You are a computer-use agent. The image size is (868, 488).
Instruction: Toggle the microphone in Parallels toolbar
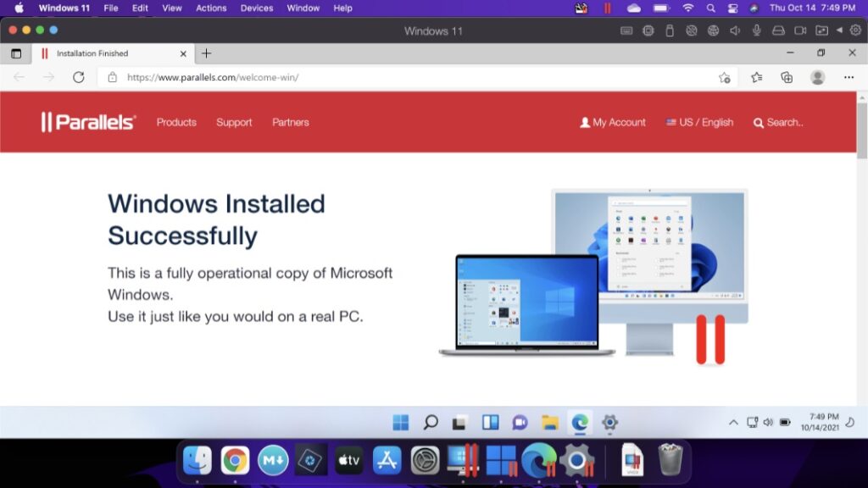tap(756, 30)
